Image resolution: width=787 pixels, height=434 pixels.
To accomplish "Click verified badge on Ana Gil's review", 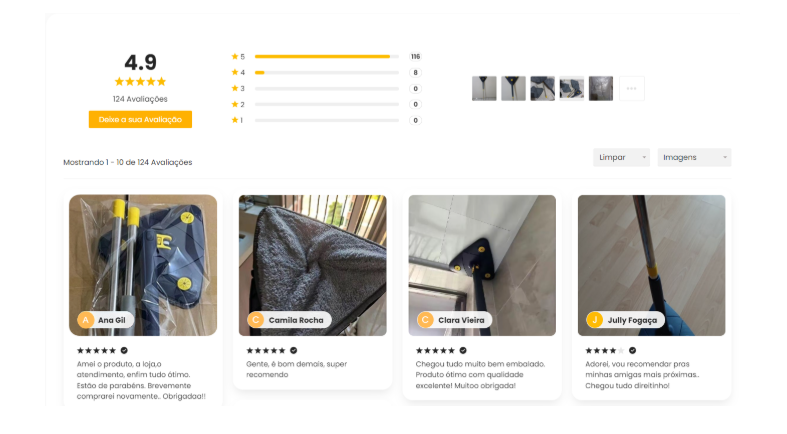I will tap(125, 351).
